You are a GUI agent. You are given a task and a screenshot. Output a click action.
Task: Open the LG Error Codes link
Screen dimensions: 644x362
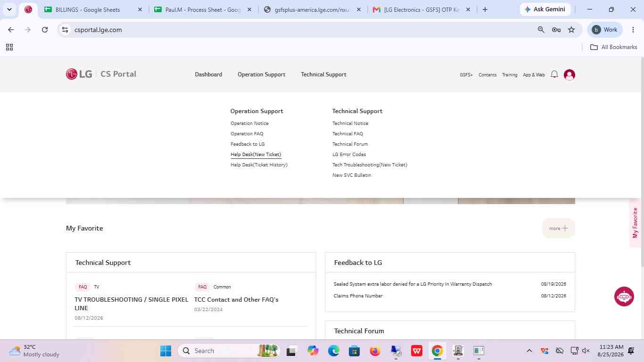click(349, 155)
